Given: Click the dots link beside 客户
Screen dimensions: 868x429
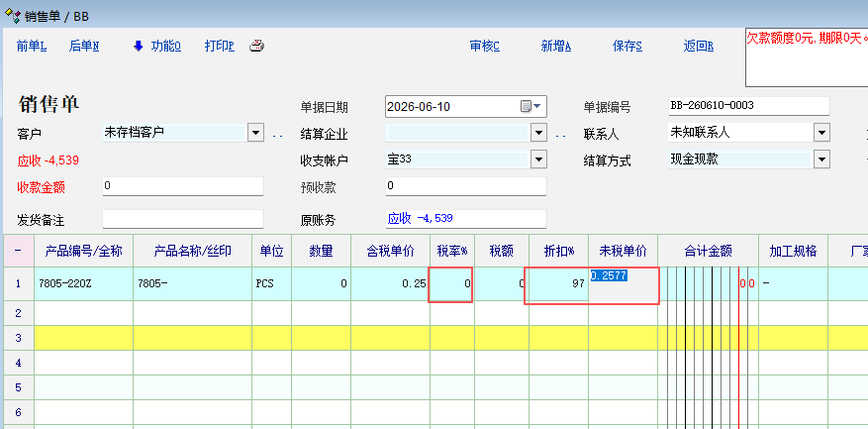Looking at the screenshot, I should (277, 136).
